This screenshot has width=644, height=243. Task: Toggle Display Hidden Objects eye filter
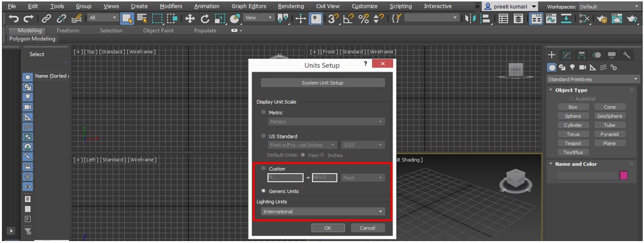[x=28, y=187]
